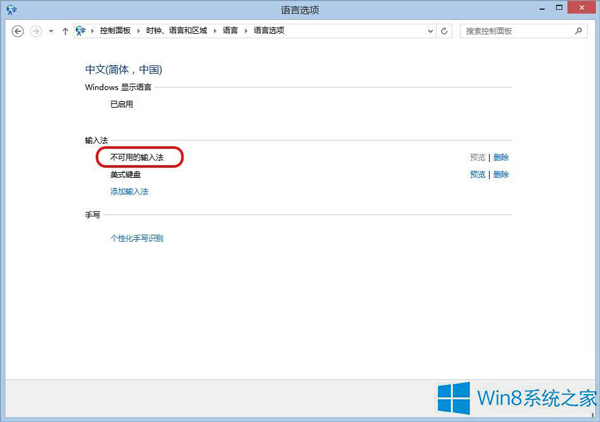
Task: Go up one level with Up arrow
Action: (x=65, y=31)
